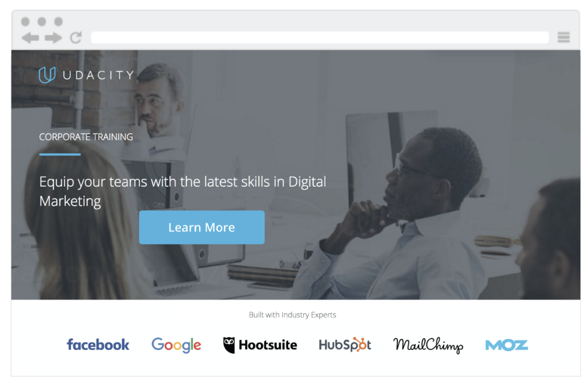This screenshot has height=384, width=588.
Task: Open the browser hamburger menu
Action: click(x=563, y=38)
